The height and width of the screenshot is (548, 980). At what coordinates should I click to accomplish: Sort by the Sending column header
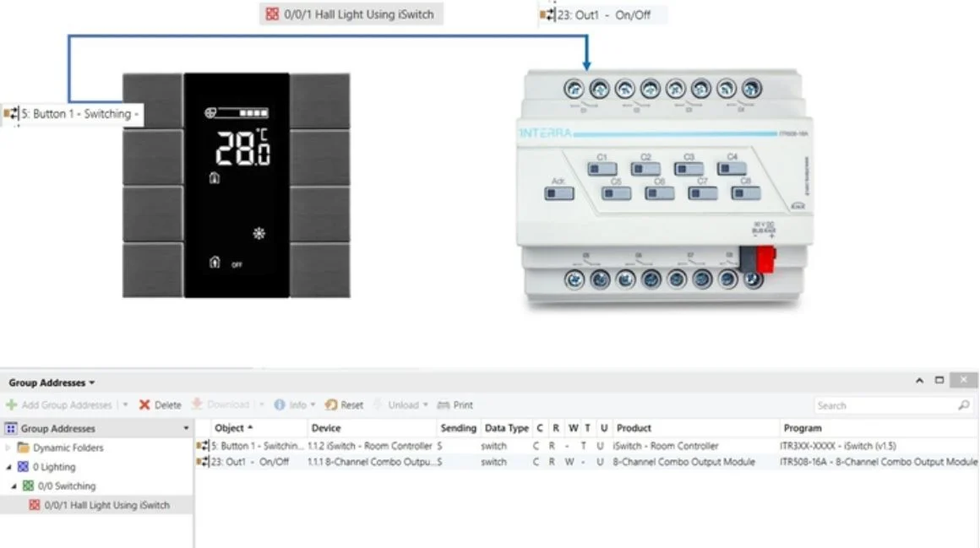coord(458,428)
